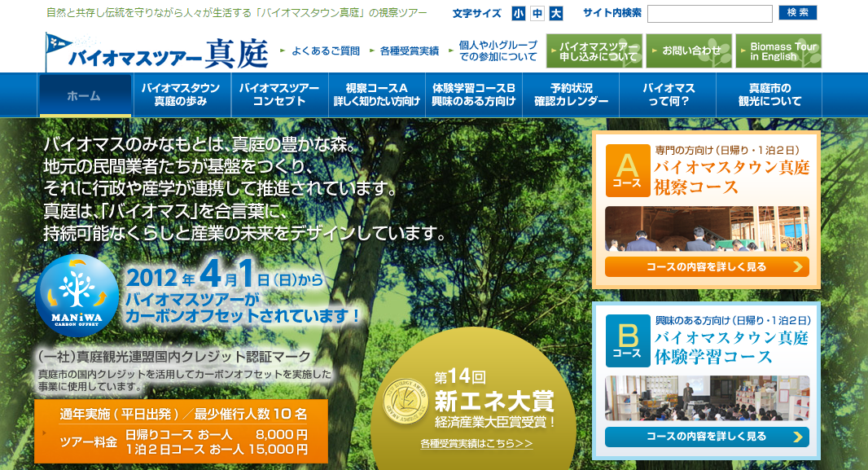Set text size to 中
The image size is (868, 470).
coord(537,13)
